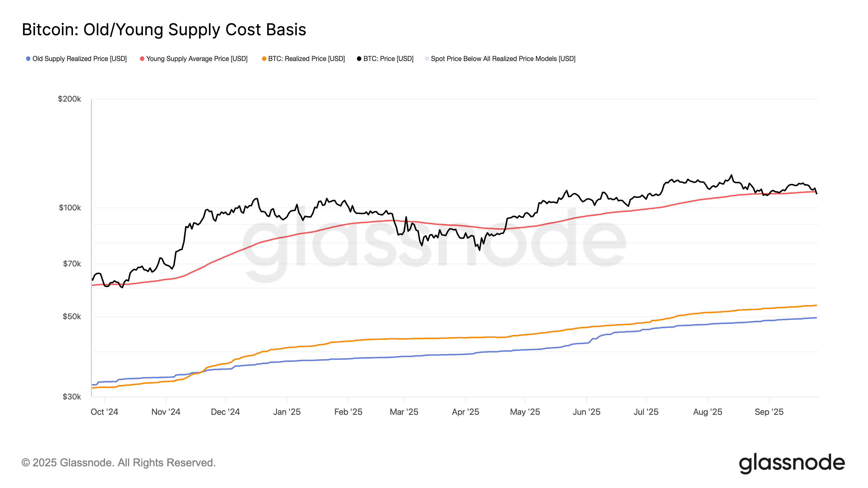Image resolution: width=868 pixels, height=488 pixels.
Task: Click the chart title Bitcoin: Old/Young Supply Cost Basis
Action: pos(164,30)
